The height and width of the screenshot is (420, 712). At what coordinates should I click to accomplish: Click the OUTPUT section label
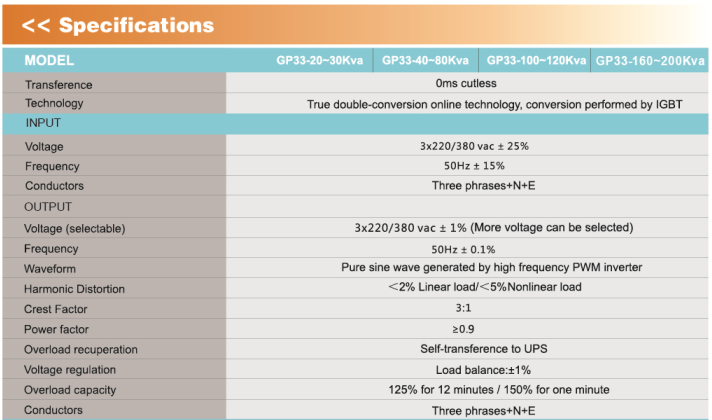pyautogui.click(x=48, y=207)
